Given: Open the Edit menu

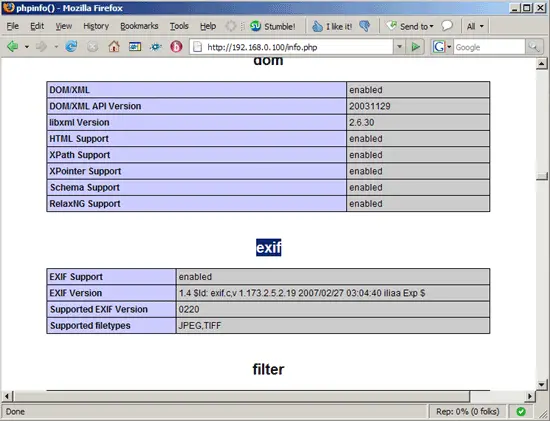Looking at the screenshot, I should click(37, 26).
